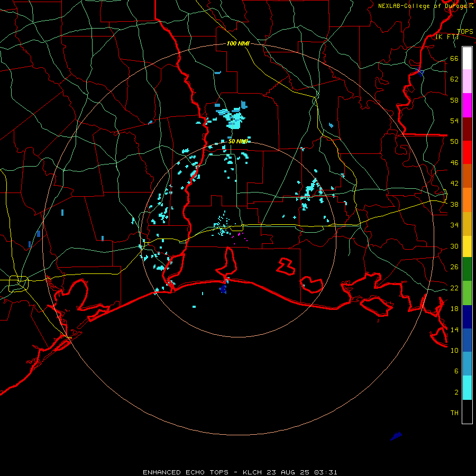476x476 pixels.
Task: Click the TOPS legend title
Action: 465,32
